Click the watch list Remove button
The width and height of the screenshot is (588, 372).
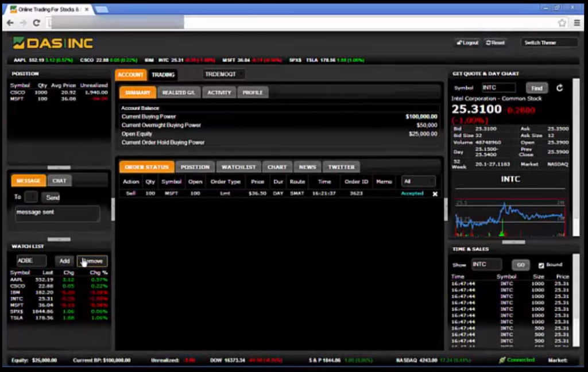click(92, 261)
